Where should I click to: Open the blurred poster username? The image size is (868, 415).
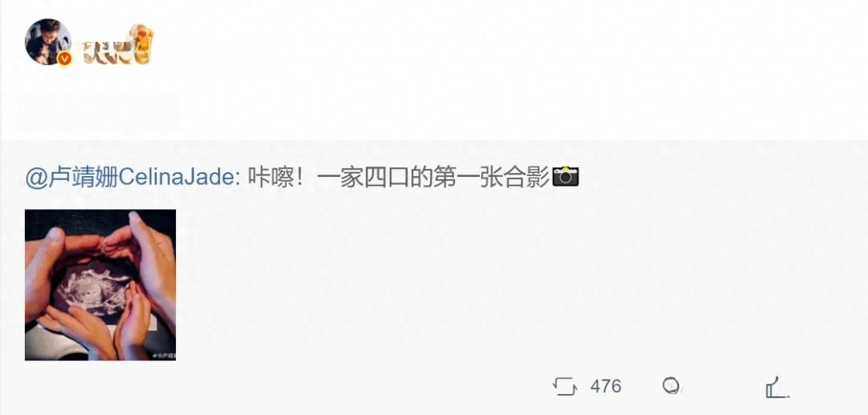click(104, 52)
